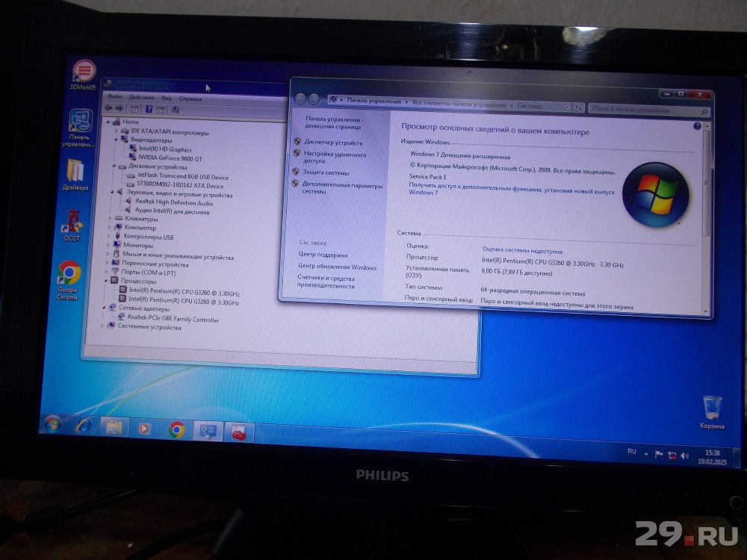
Task: Open the Windows Start menu orb
Action: 52,424
